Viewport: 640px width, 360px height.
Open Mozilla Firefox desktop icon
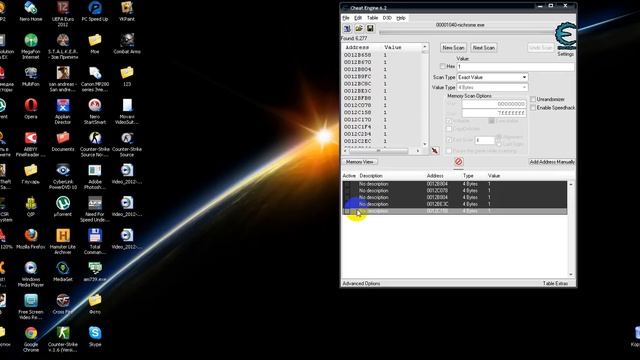pyautogui.click(x=31, y=239)
